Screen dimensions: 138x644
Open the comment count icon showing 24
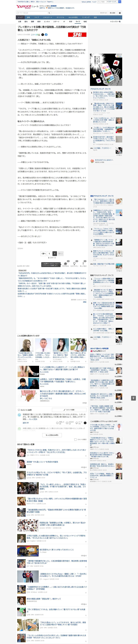tap(33, 35)
